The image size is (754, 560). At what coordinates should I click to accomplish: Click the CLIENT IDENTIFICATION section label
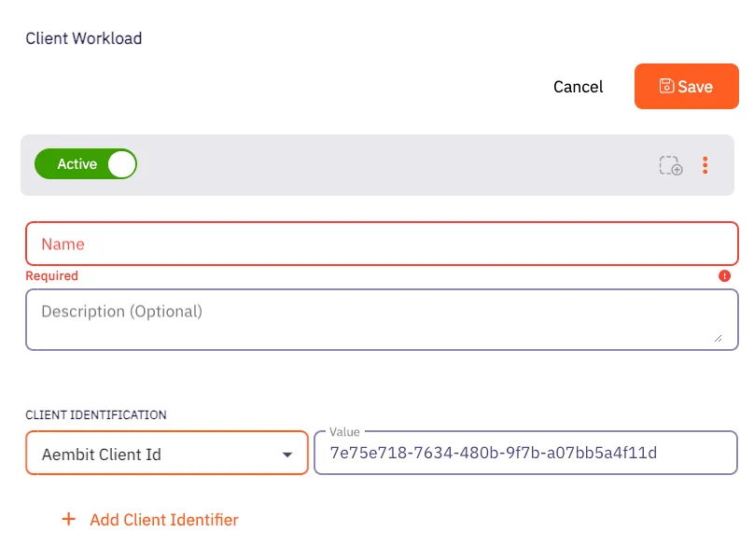(x=95, y=415)
